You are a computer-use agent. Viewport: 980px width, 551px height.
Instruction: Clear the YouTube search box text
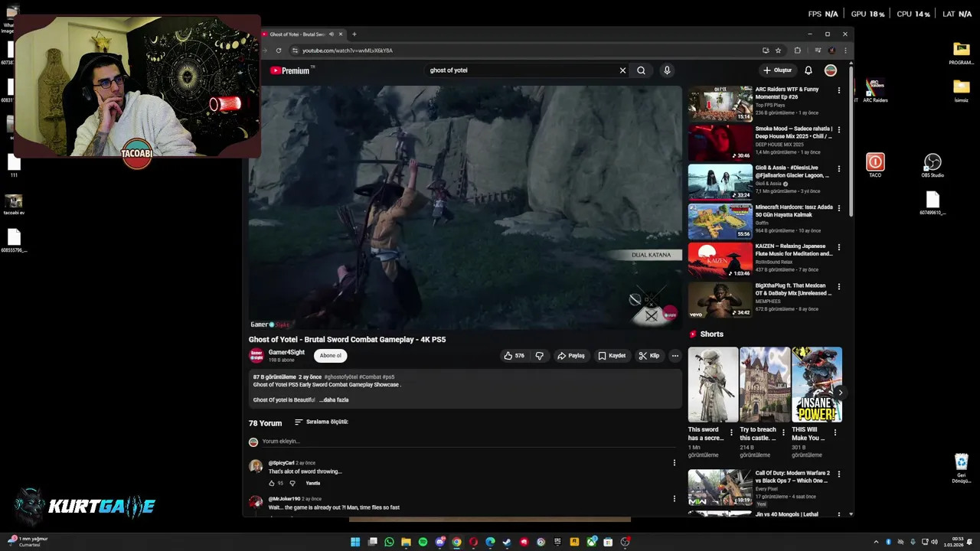click(x=622, y=70)
